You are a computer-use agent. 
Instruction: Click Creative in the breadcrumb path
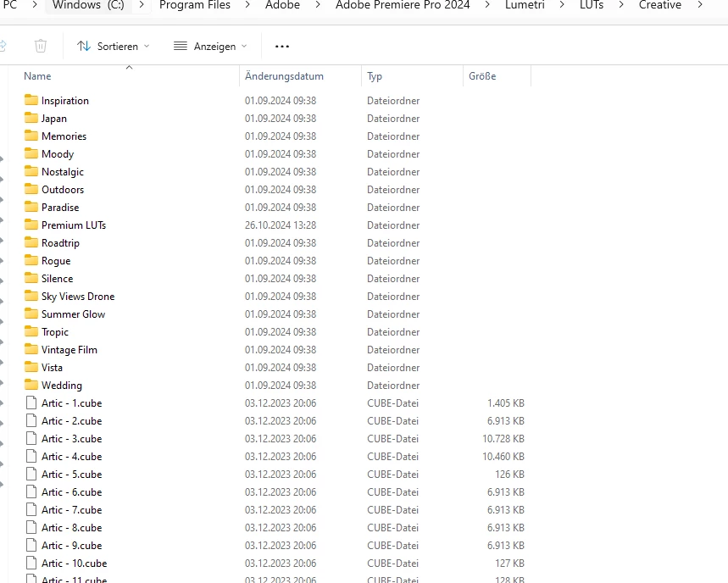click(x=659, y=5)
